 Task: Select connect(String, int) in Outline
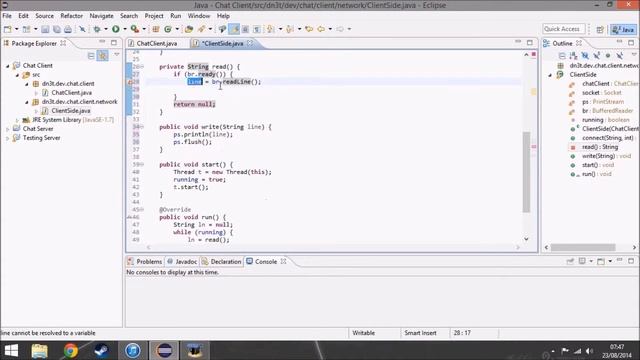[x=608, y=138]
